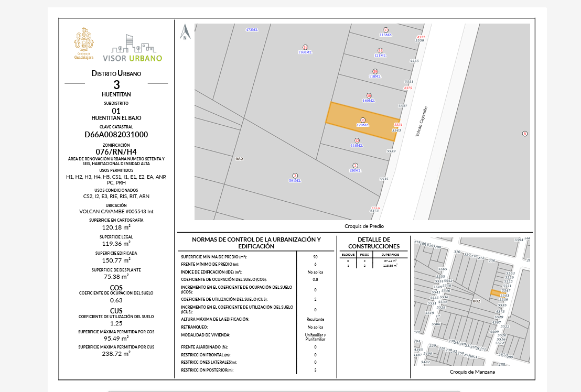Viewport: 581px width, 392px height.
Task: Click the '115M2.' area label
Action: 386,35
